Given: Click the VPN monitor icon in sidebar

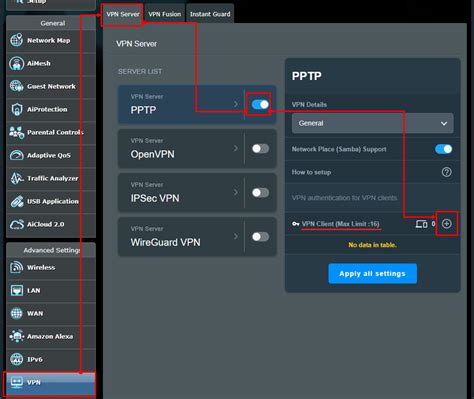Looking at the screenshot, I should click(16, 382).
